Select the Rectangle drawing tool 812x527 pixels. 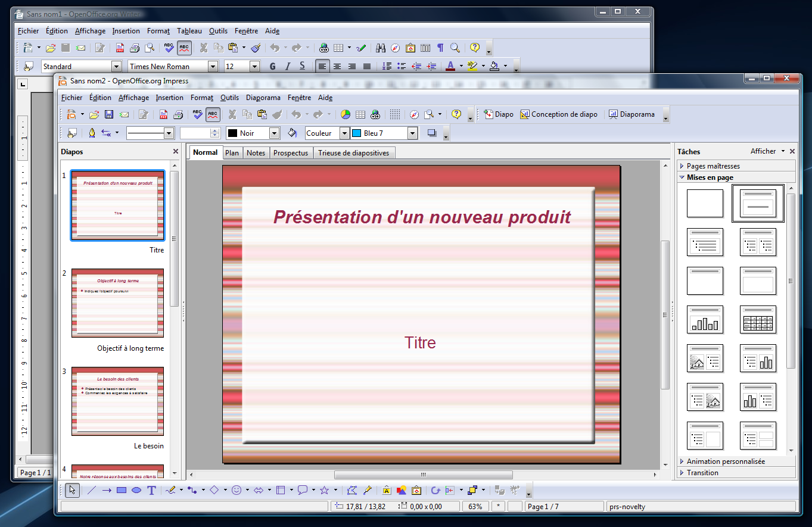[122, 490]
